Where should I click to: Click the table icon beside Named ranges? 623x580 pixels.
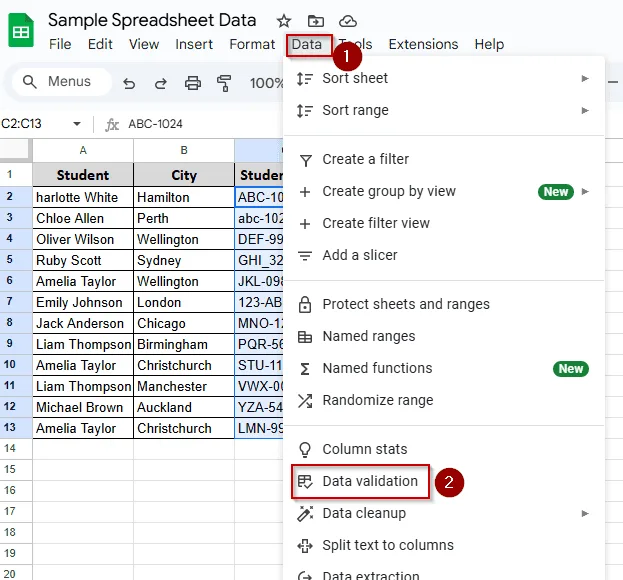pyautogui.click(x=305, y=337)
